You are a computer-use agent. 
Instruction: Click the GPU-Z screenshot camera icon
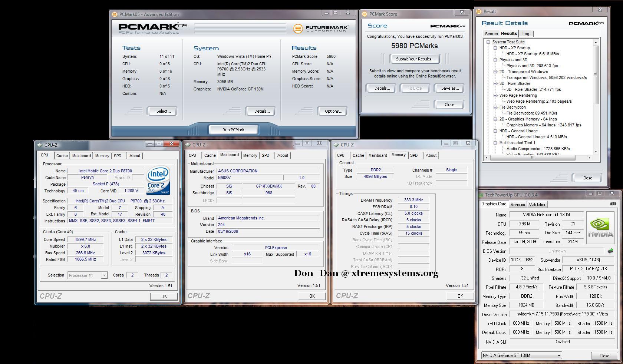coord(613,203)
